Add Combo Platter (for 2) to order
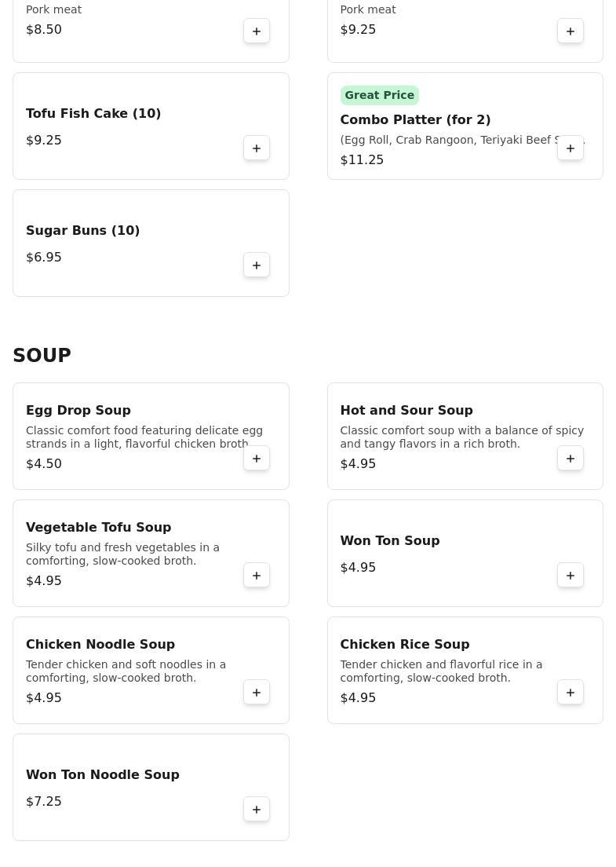Viewport: 616px width, 867px height. coord(570,148)
